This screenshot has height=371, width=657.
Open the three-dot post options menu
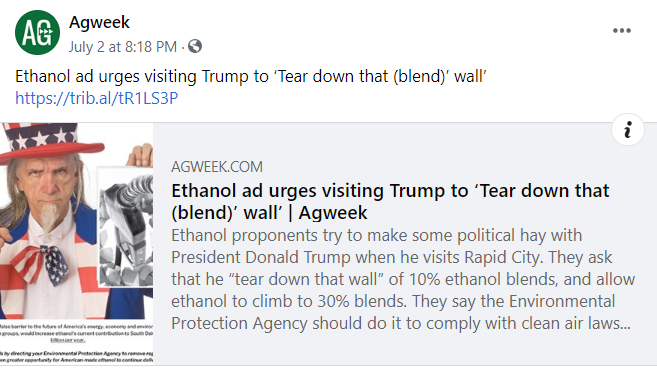coord(622,31)
